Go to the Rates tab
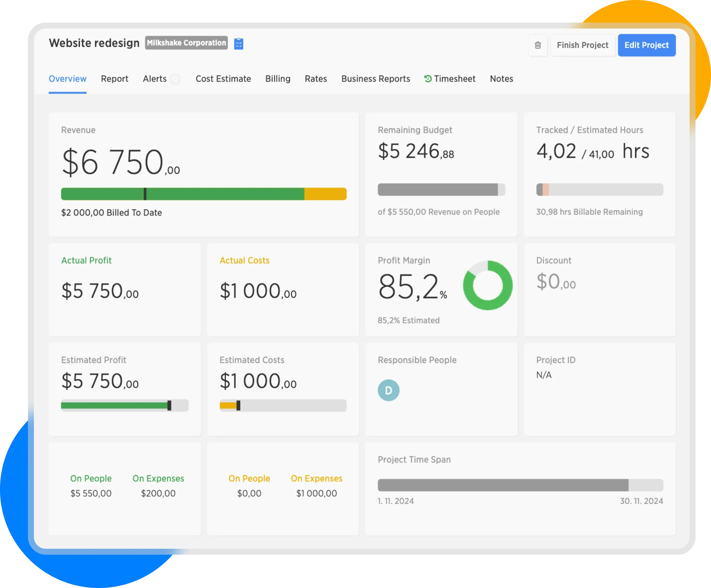This screenshot has height=588, width=711. pos(316,79)
